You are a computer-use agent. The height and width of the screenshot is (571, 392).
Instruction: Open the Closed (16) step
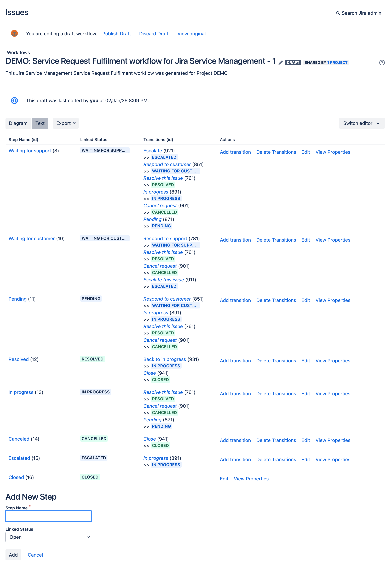[x=16, y=477]
